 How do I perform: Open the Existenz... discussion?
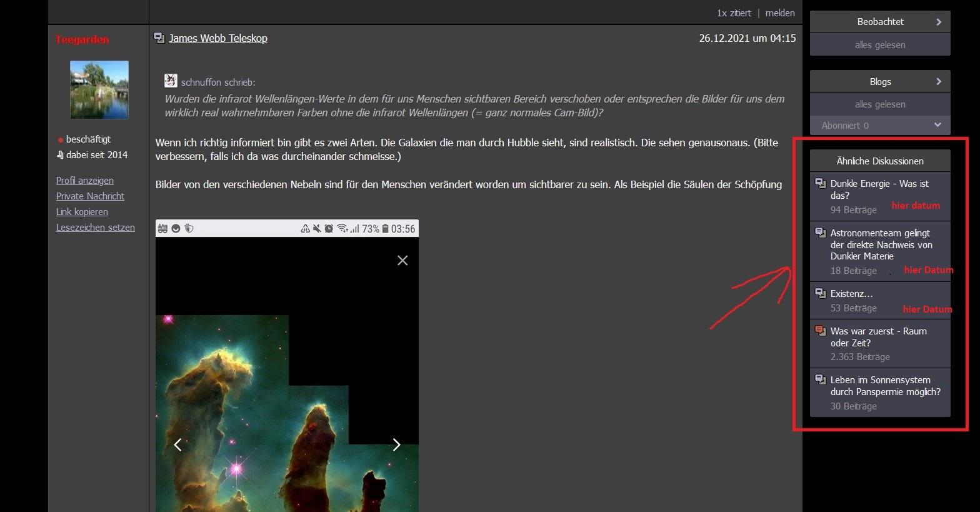pos(851,294)
